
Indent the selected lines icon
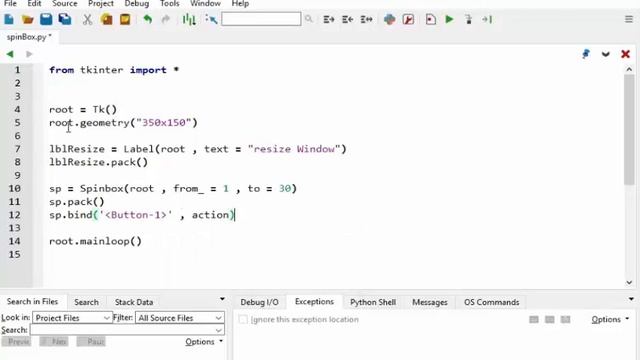tap(329, 19)
